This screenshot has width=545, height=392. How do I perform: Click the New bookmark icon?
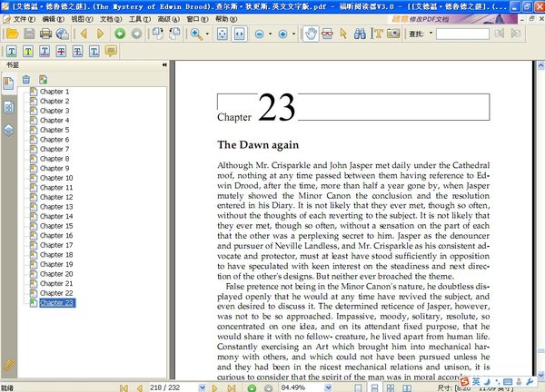pyautogui.click(x=43, y=80)
